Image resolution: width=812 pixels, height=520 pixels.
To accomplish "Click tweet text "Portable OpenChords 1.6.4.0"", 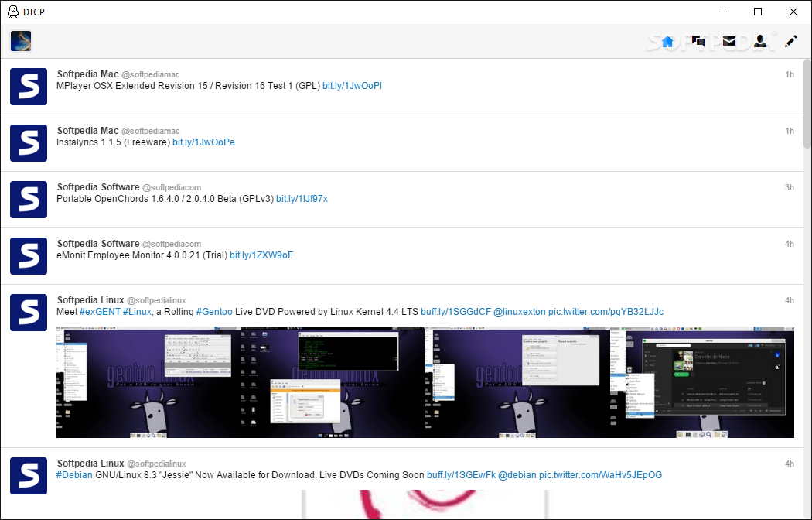I will coord(119,199).
